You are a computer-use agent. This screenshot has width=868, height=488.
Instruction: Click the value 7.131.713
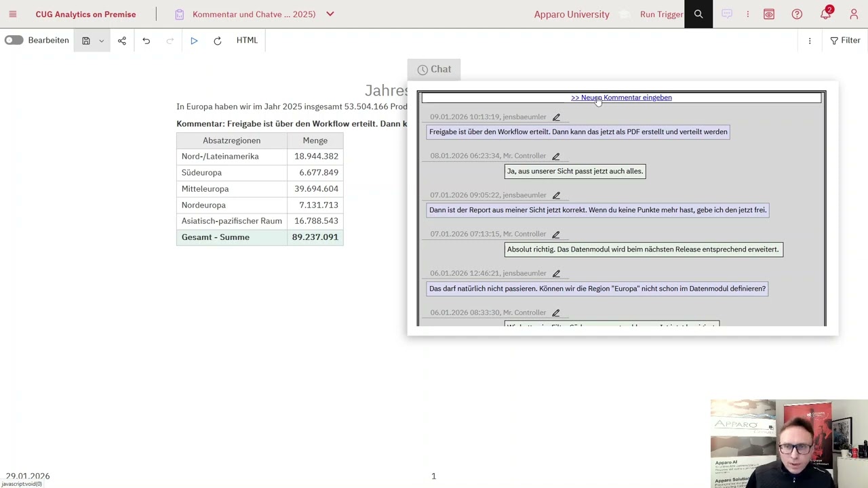319,205
